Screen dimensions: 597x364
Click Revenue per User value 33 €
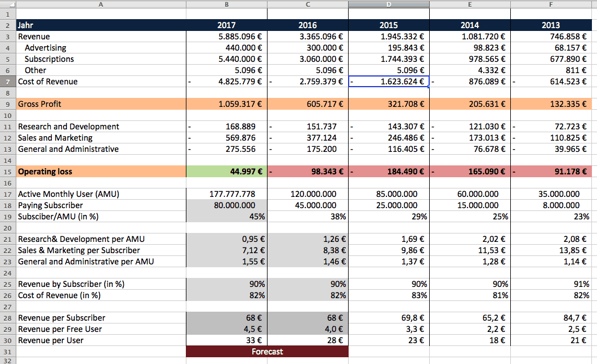(x=226, y=340)
